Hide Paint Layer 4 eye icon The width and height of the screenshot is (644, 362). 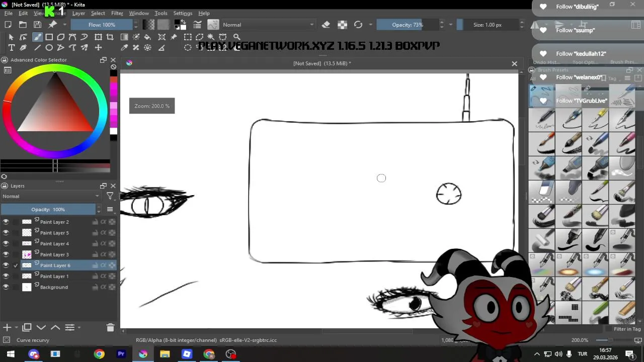(x=6, y=243)
